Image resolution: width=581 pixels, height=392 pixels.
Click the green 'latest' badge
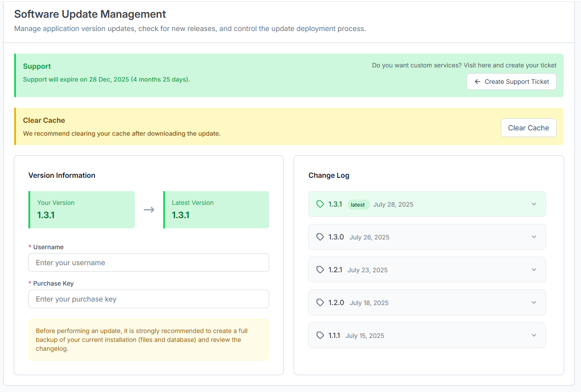tap(358, 204)
